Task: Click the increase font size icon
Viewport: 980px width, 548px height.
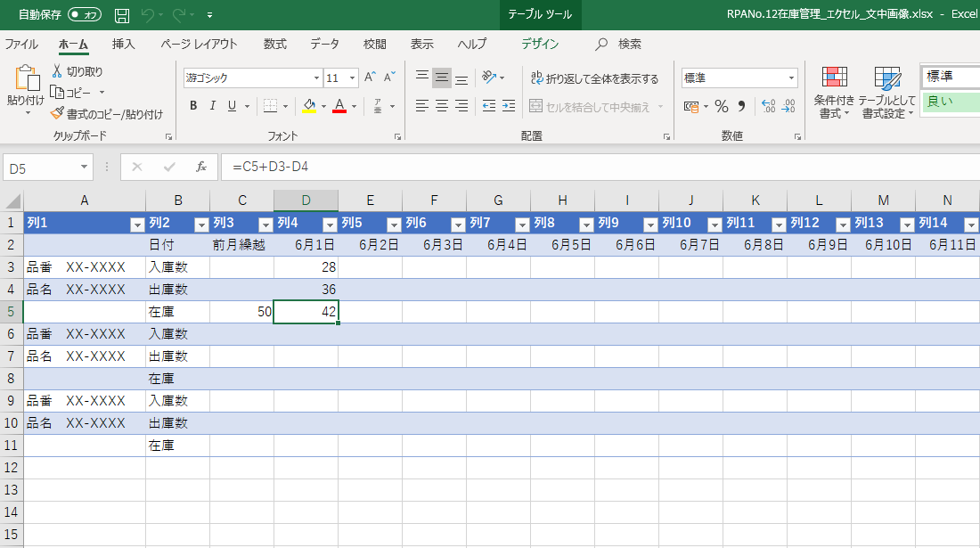Action: pyautogui.click(x=370, y=78)
